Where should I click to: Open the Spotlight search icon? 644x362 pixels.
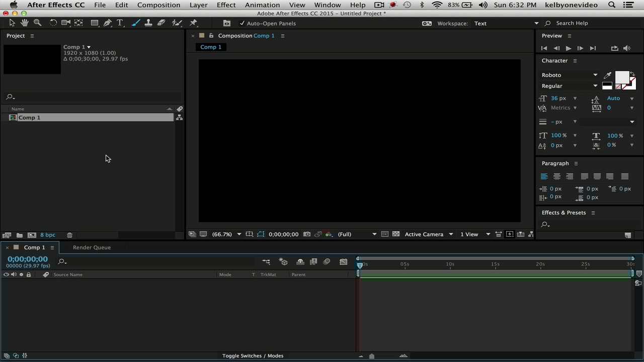(612, 5)
